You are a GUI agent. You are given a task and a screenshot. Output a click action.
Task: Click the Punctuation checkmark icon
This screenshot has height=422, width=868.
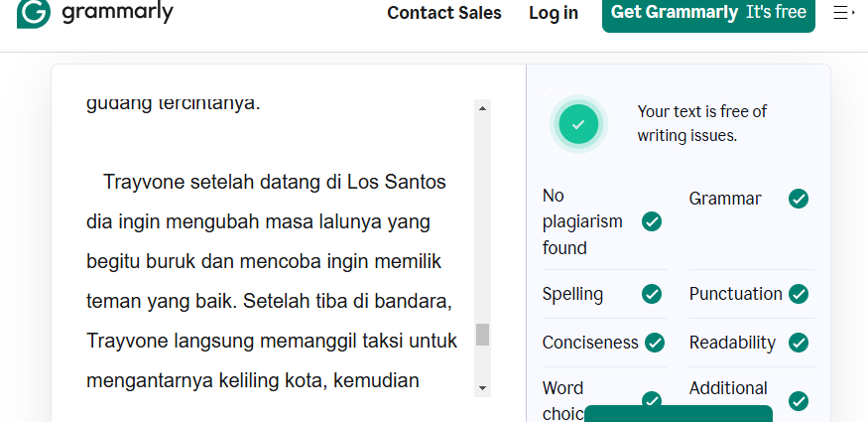click(x=799, y=294)
